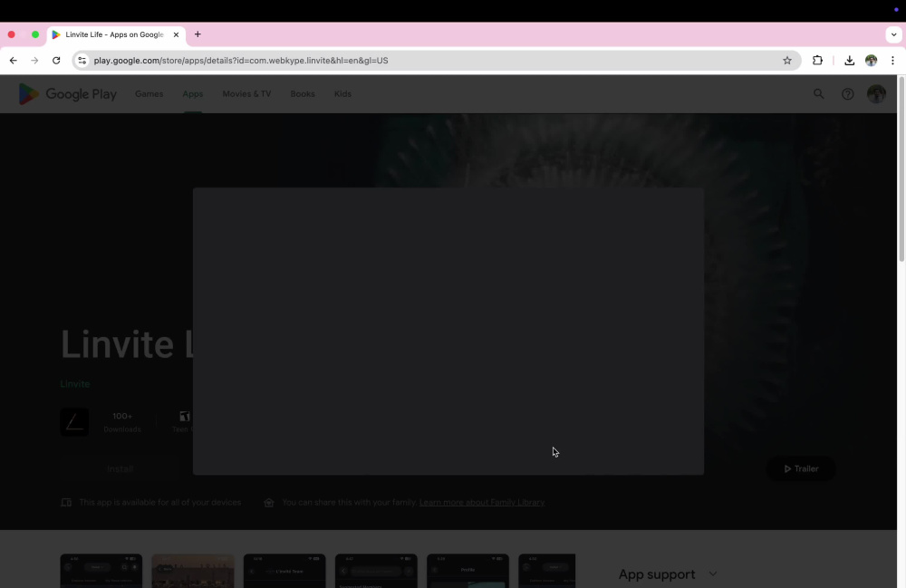Open the second app screenshot thumbnail
Viewport: 906px width, 588px height.
(x=193, y=571)
